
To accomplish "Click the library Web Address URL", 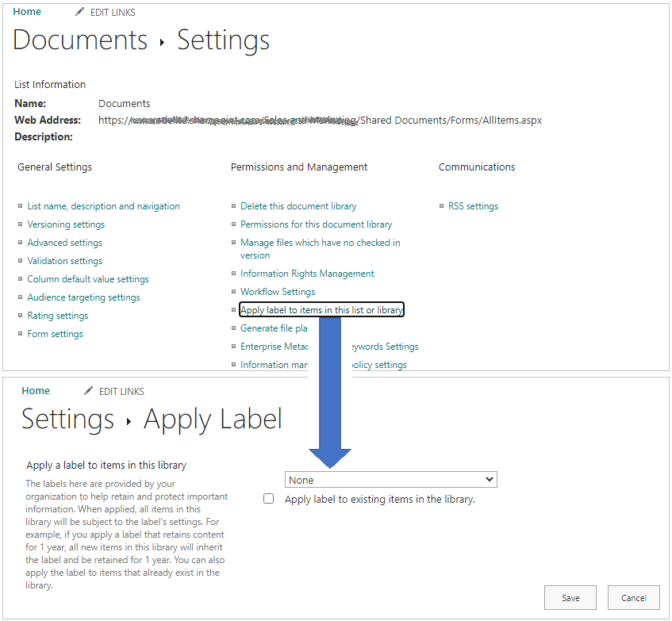I will tap(319, 120).
